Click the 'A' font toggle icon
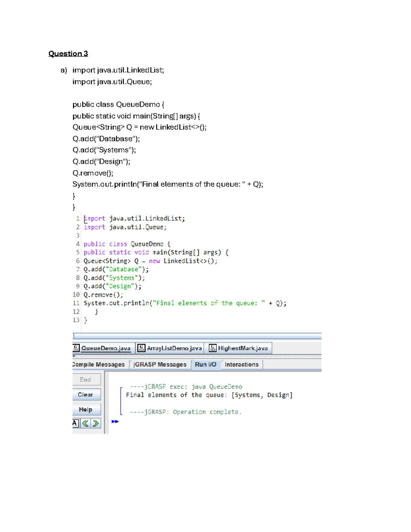Screen dimensions: 411x532 [x=75, y=423]
